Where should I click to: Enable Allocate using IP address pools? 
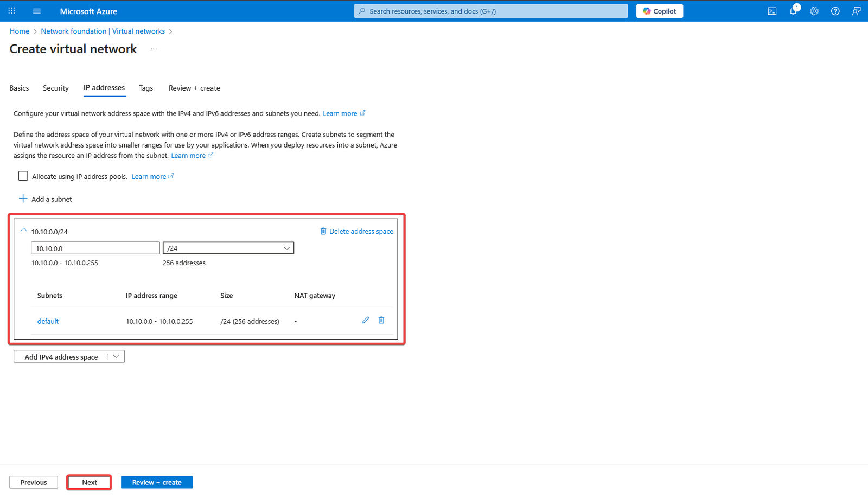click(x=23, y=176)
